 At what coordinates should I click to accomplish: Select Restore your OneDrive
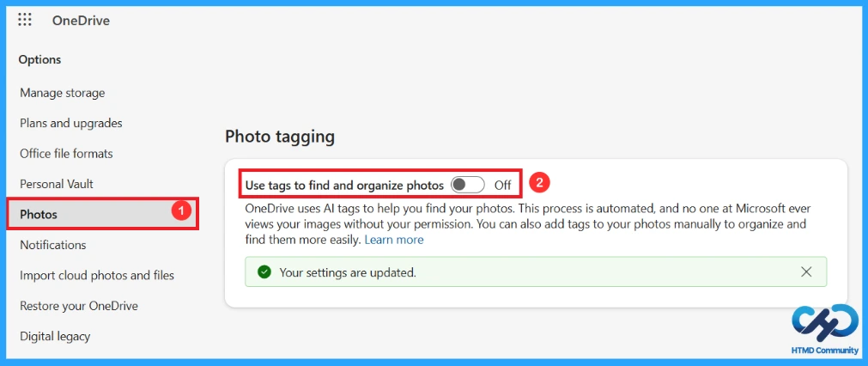click(79, 306)
